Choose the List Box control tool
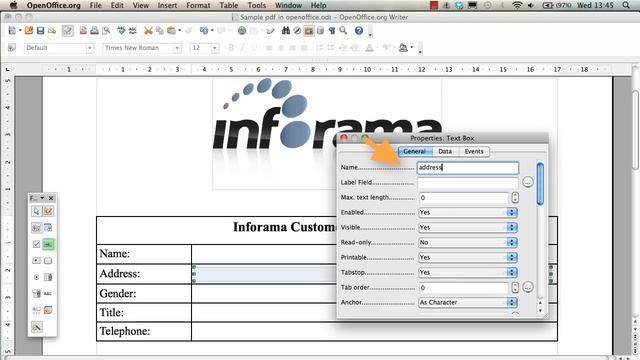Image resolution: width=640 pixels, height=360 pixels. click(x=48, y=277)
